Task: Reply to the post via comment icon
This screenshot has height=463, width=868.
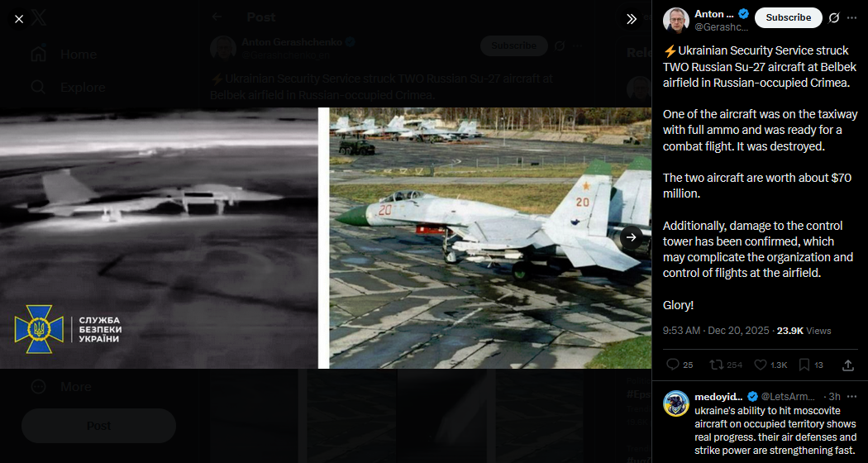Action: [x=673, y=365]
